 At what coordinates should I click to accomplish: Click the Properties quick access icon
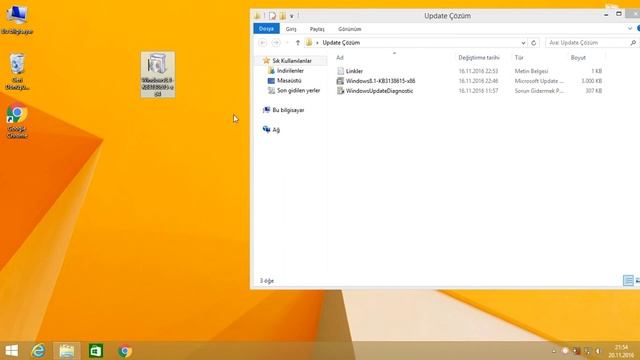(272, 16)
